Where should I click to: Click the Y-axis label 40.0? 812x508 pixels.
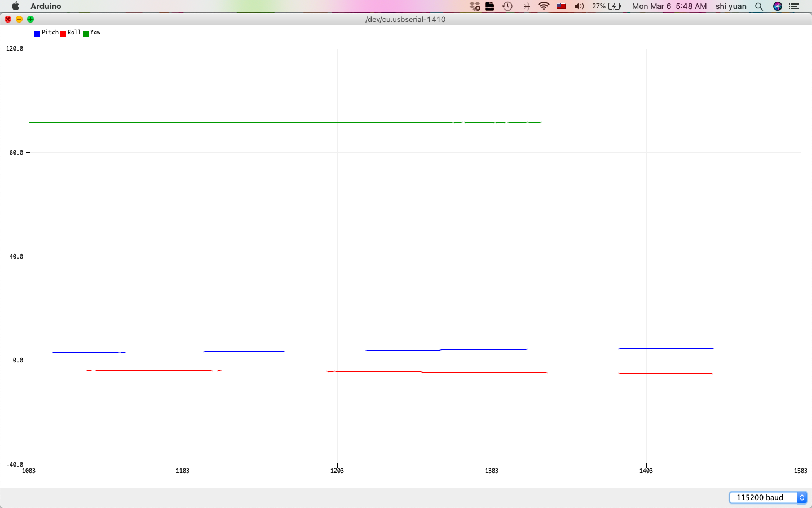(16, 256)
